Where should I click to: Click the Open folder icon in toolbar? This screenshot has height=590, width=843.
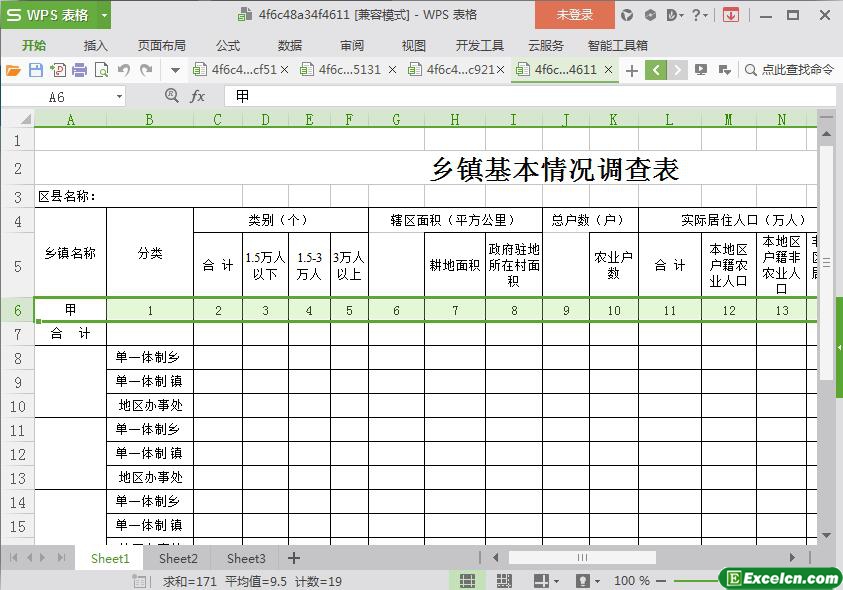pyautogui.click(x=13, y=70)
